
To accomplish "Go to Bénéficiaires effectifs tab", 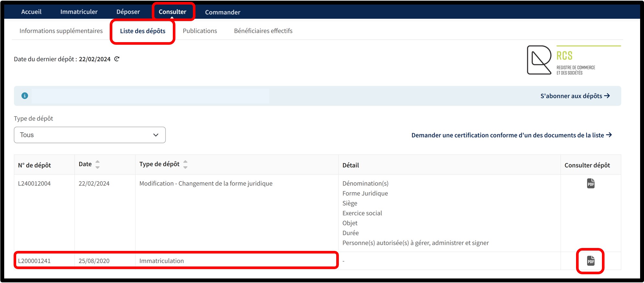I will coord(263,31).
